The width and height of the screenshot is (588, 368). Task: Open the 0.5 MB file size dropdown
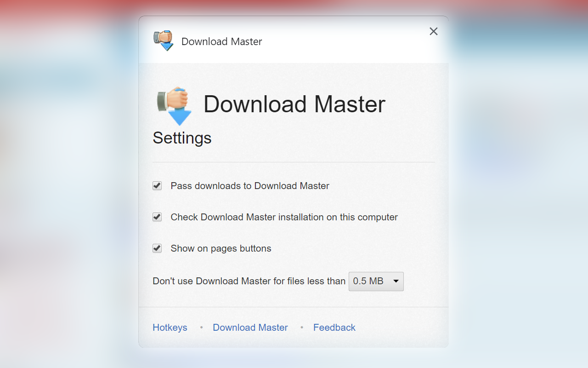pyautogui.click(x=376, y=281)
